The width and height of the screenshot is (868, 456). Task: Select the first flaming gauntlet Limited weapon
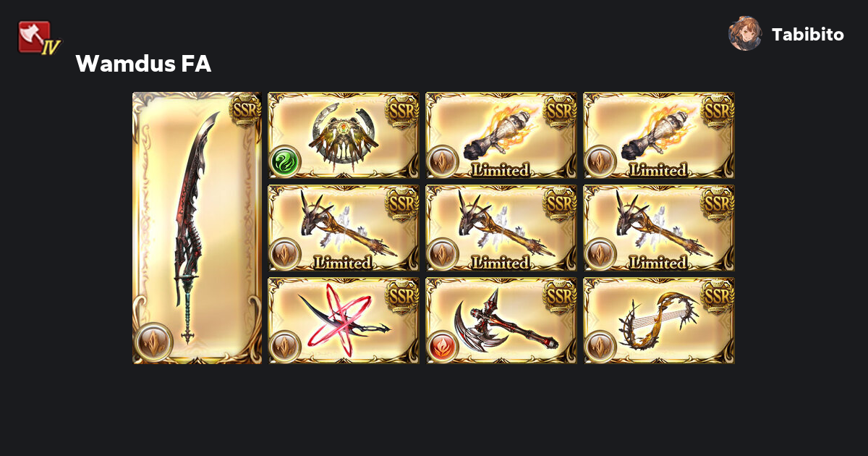coord(501,135)
